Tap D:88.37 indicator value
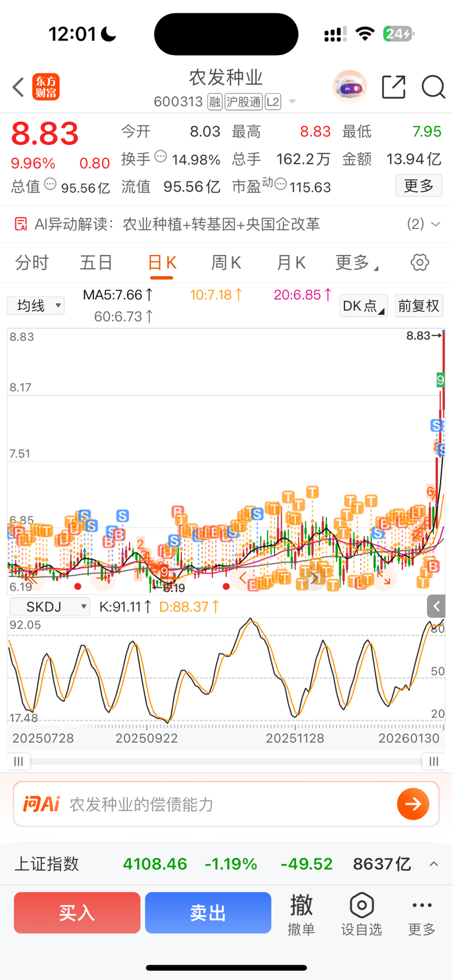Screen dimensions: 453x980 (x=190, y=606)
